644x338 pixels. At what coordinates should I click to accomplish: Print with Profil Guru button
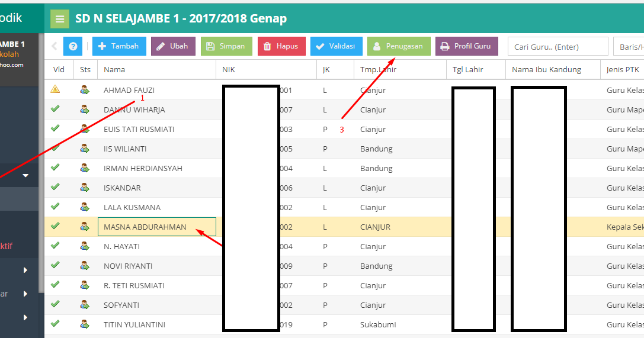(467, 46)
